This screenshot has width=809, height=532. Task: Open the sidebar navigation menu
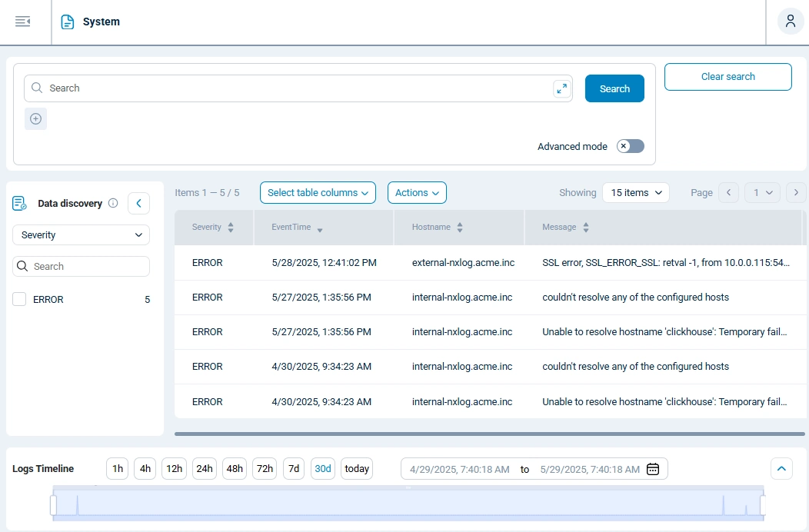pos(23,21)
